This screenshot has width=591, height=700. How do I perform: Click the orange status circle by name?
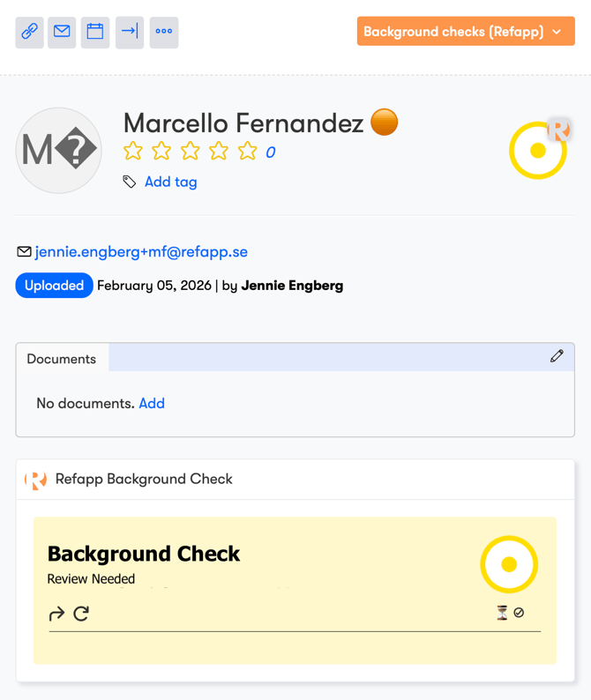(x=385, y=122)
